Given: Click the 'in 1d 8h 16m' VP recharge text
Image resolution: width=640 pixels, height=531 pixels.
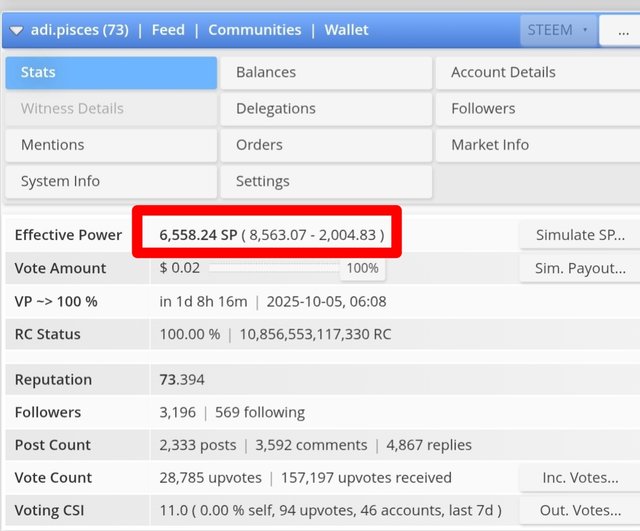Looking at the screenshot, I should pyautogui.click(x=203, y=302).
